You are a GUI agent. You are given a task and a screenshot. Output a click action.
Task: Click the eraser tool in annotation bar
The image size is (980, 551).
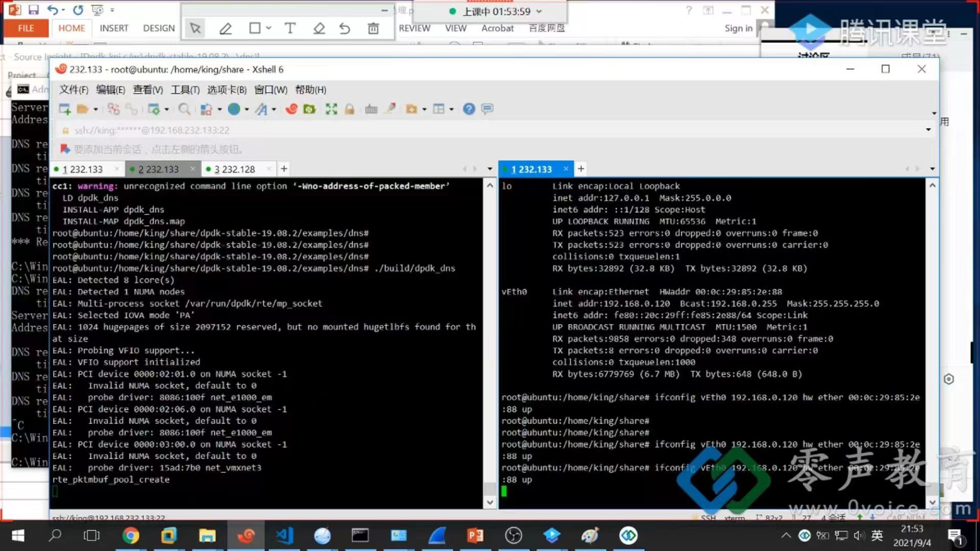(319, 29)
